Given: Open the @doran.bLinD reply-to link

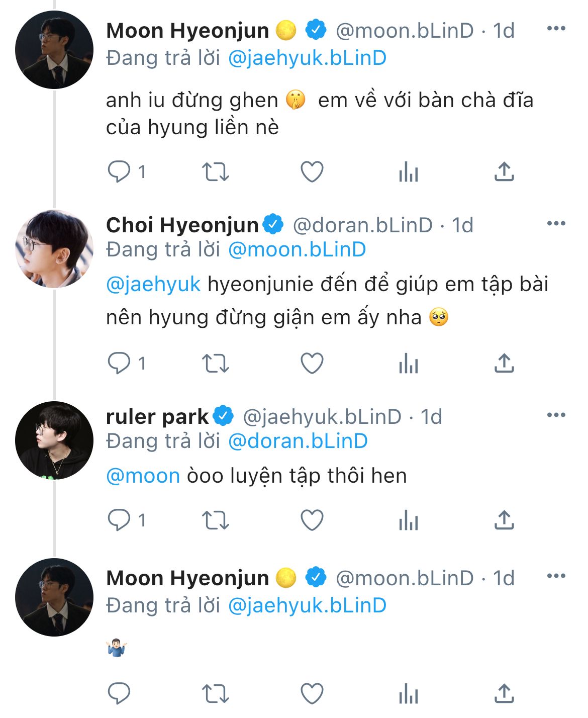Looking at the screenshot, I should pyautogui.click(x=298, y=441).
